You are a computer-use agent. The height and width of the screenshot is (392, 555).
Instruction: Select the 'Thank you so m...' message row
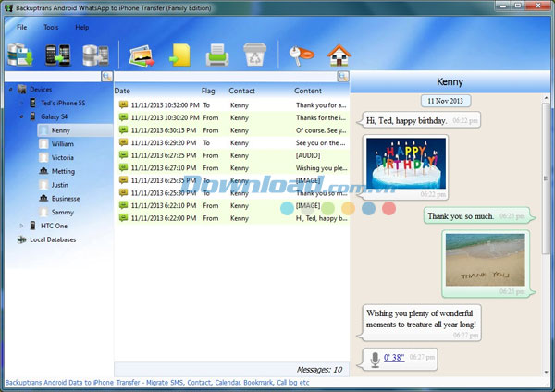pos(232,193)
